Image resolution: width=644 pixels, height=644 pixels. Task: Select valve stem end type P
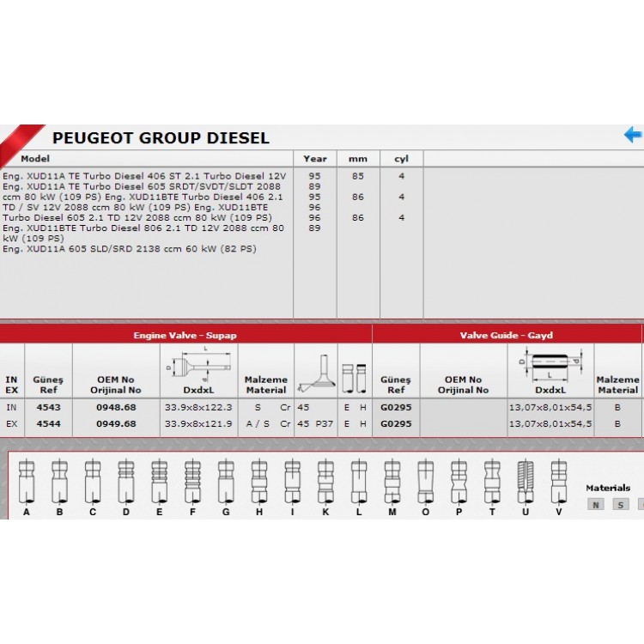tap(459, 488)
